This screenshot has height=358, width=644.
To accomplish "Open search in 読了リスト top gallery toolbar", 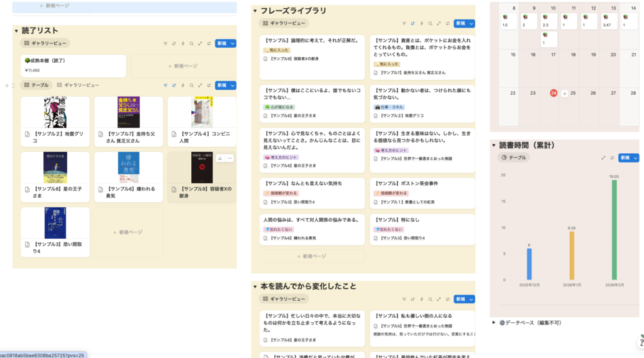I will click(x=191, y=43).
